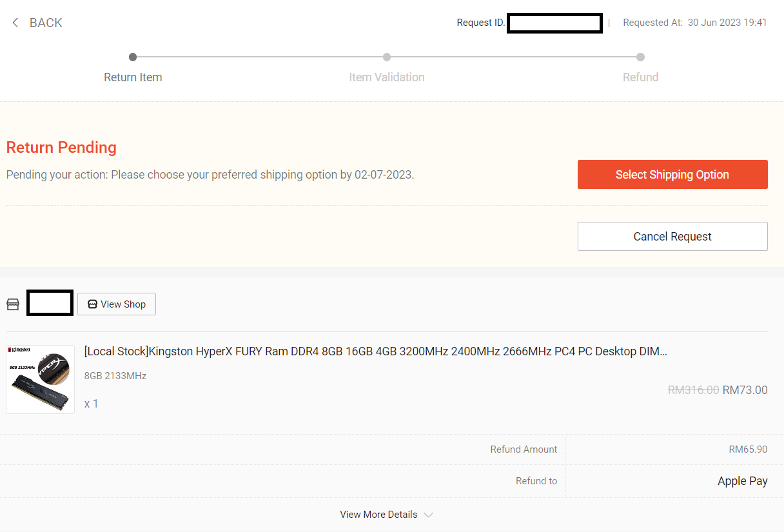Select the Item Validation step label
Image resolution: width=784 pixels, height=532 pixels.
coord(387,77)
